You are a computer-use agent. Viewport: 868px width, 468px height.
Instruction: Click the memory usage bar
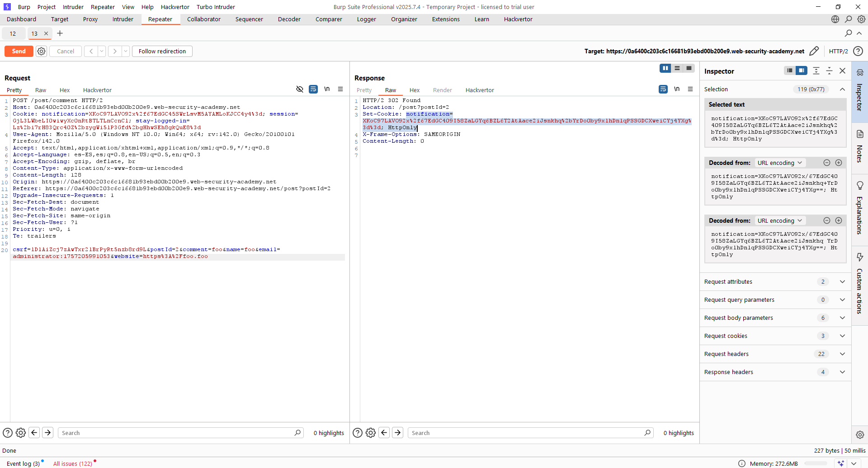click(x=816, y=463)
